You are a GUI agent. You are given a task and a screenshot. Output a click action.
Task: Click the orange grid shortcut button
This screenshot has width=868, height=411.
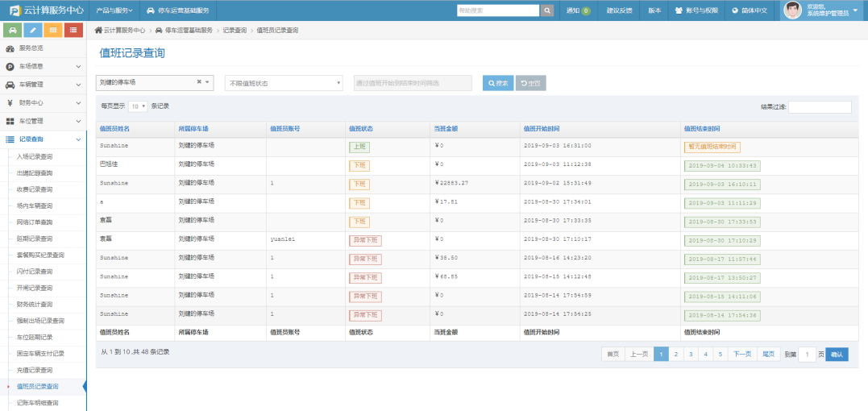coord(53,30)
